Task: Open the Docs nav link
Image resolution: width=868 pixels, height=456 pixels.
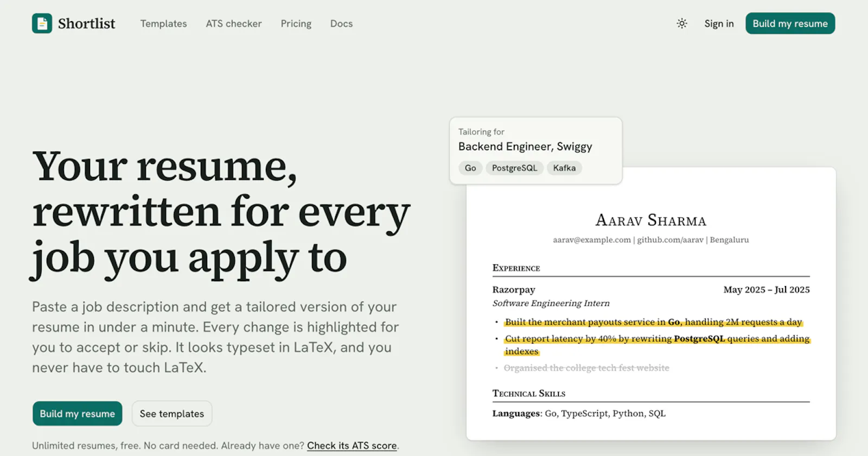Action: point(341,23)
